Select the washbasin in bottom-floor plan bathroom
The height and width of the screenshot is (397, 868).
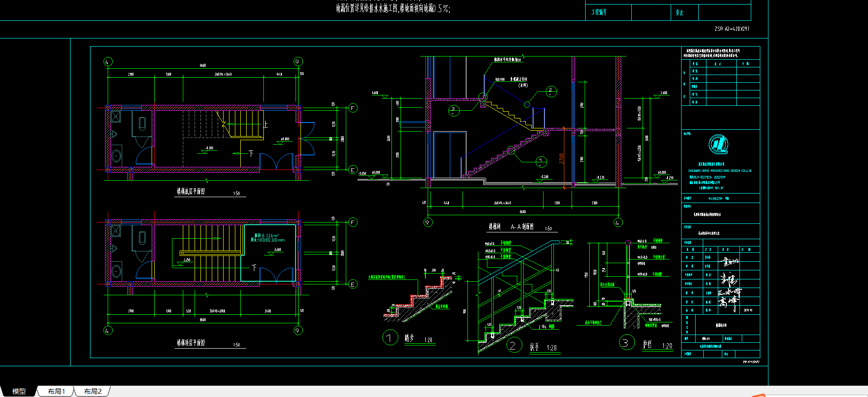[x=116, y=156]
